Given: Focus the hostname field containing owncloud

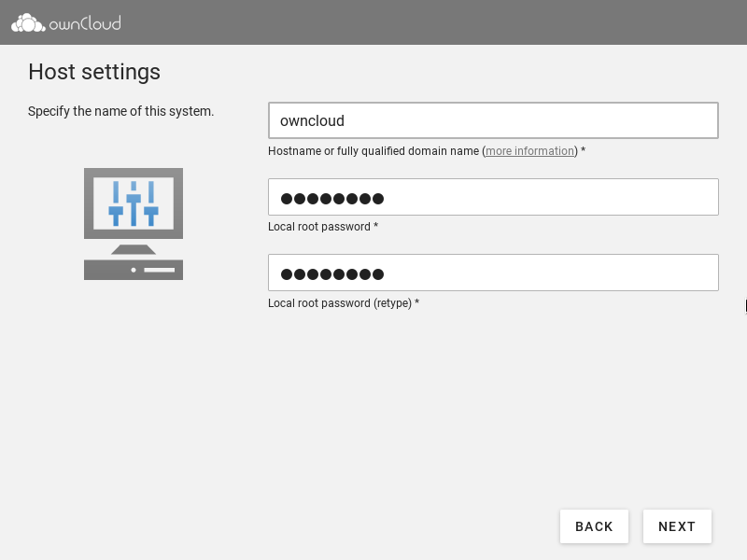Looking at the screenshot, I should click(x=493, y=120).
